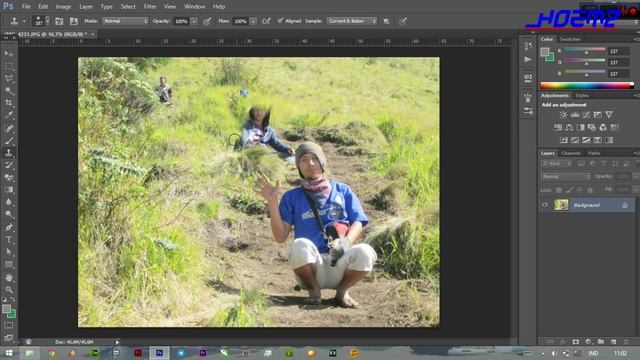Switch to the Swatches tab
The height and width of the screenshot is (360, 640).
[570, 39]
